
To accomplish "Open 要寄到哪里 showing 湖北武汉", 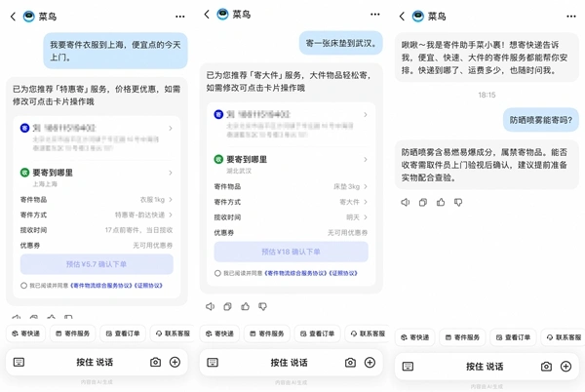I will [x=291, y=164].
